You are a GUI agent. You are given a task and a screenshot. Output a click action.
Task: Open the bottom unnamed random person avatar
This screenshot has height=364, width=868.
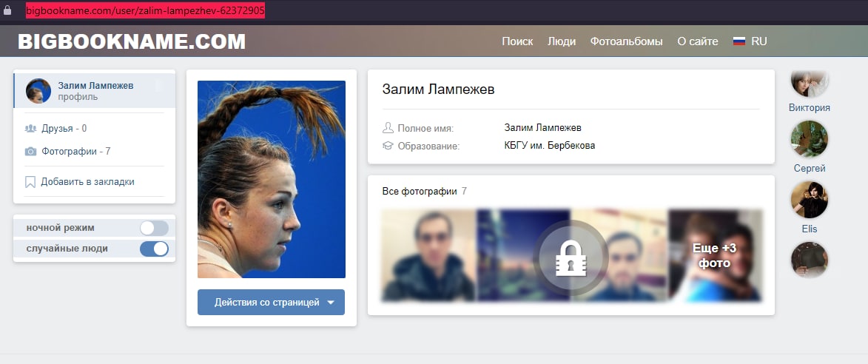click(x=810, y=260)
